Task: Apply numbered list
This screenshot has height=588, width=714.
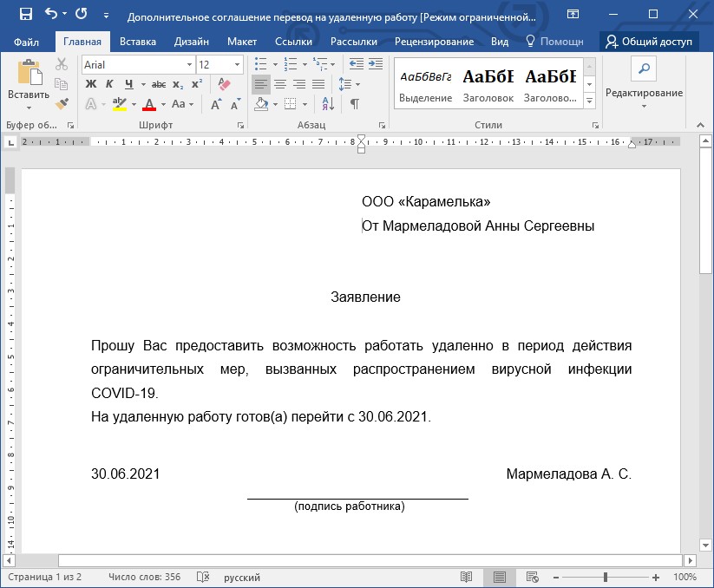Action: pyautogui.click(x=290, y=64)
